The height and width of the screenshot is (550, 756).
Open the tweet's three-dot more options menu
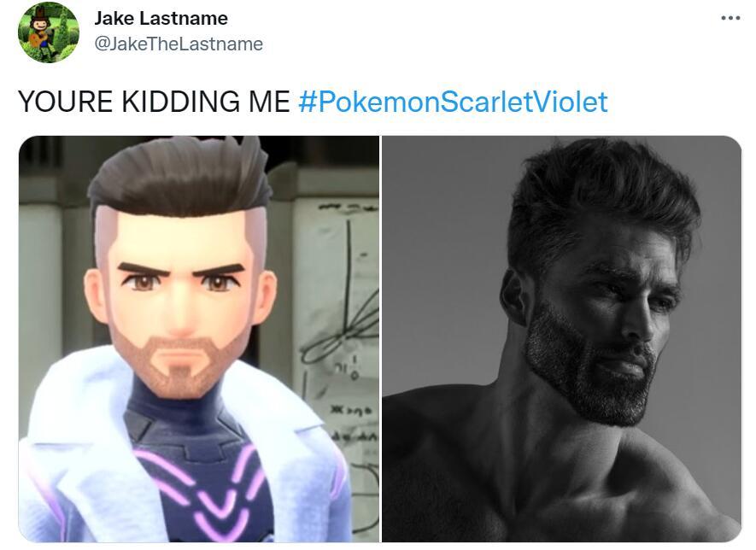point(730,18)
